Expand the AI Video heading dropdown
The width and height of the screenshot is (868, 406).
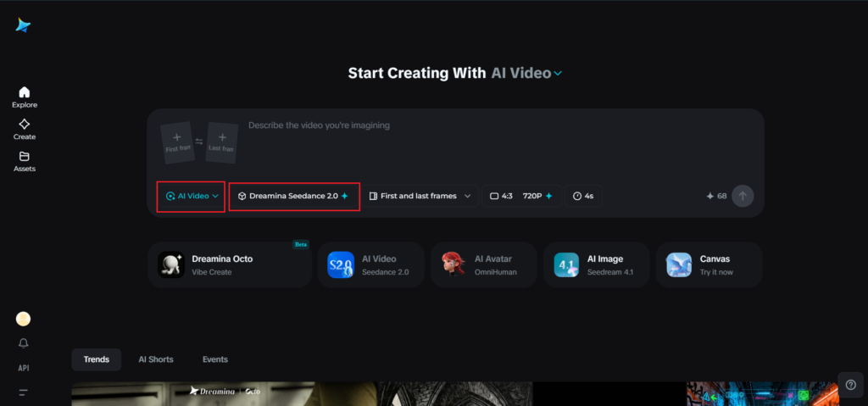point(526,73)
